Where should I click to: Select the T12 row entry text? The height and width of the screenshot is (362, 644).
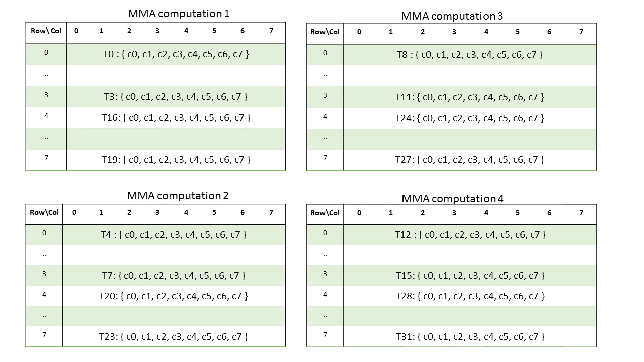[470, 234]
